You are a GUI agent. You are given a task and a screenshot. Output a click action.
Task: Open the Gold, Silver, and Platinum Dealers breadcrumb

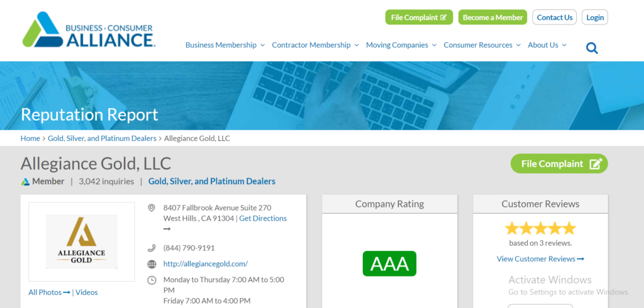(x=103, y=138)
